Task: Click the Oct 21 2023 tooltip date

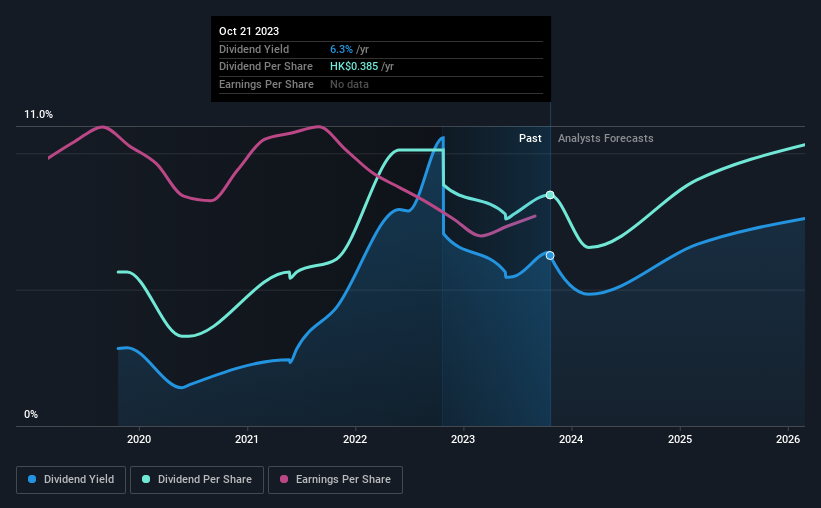Action: tap(249, 31)
